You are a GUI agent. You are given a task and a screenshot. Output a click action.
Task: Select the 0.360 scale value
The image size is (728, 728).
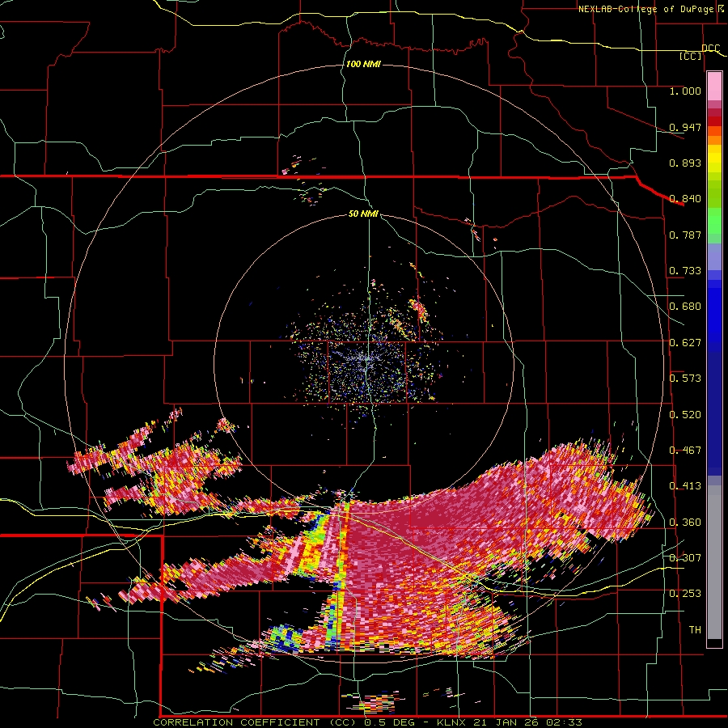685,523
